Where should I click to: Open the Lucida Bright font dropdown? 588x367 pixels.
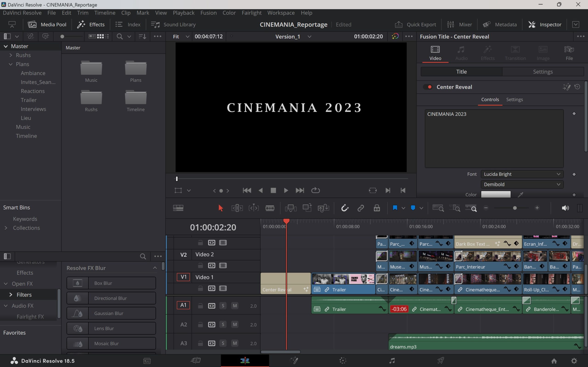(522, 174)
